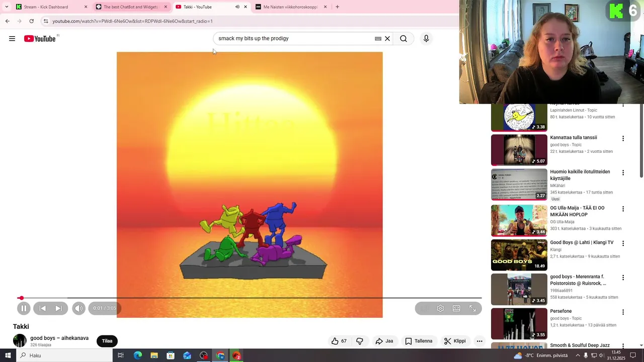This screenshot has width=644, height=362.
Task: Run search with the magnifier button
Action: (404, 39)
